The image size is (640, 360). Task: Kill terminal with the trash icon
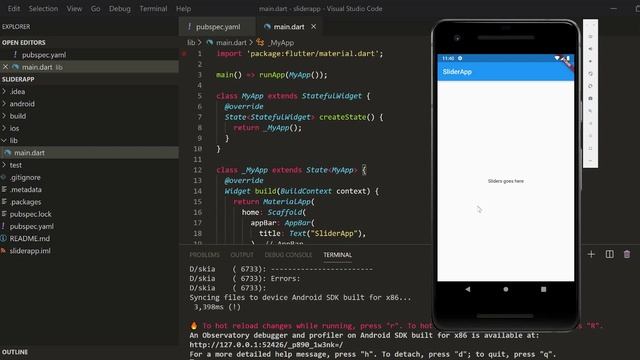(x=627, y=254)
